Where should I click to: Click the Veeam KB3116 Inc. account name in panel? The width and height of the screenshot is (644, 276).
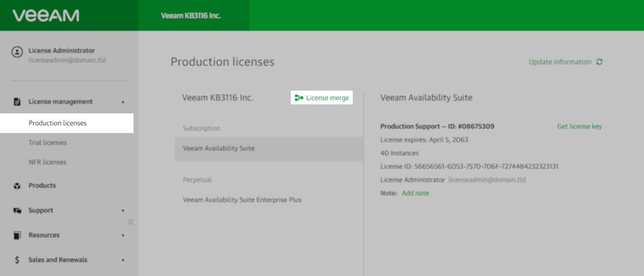[218, 98]
